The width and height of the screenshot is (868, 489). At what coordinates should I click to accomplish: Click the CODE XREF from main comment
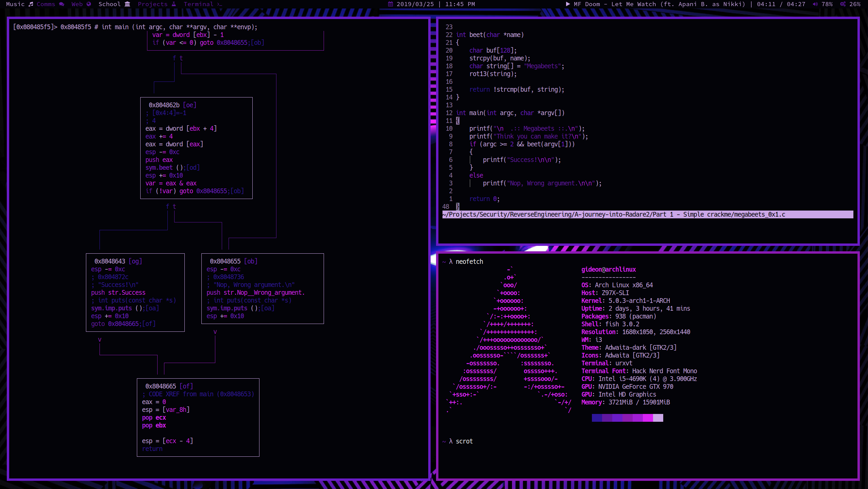[198, 394]
